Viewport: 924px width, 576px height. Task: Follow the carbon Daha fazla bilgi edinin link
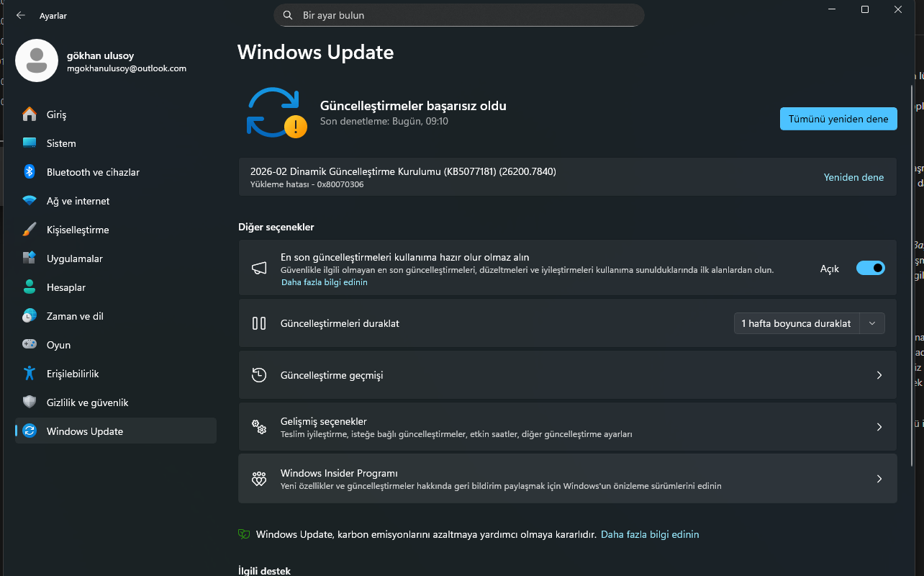[x=650, y=534]
